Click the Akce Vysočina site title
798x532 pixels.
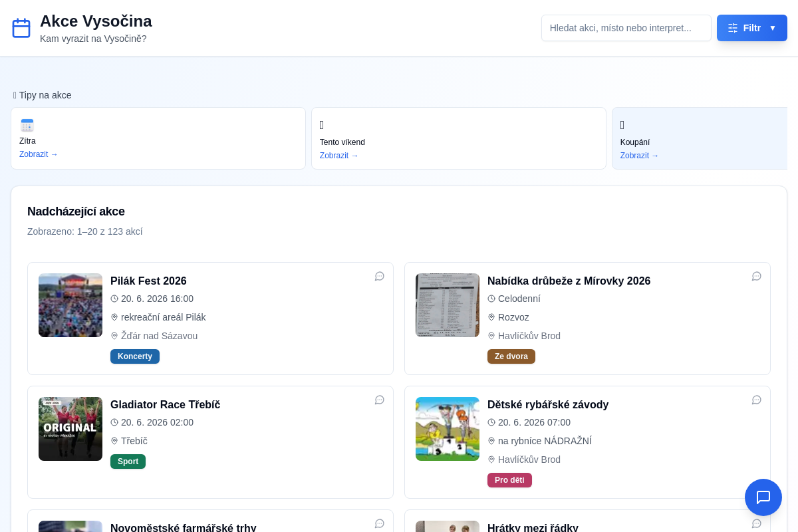coord(96,21)
